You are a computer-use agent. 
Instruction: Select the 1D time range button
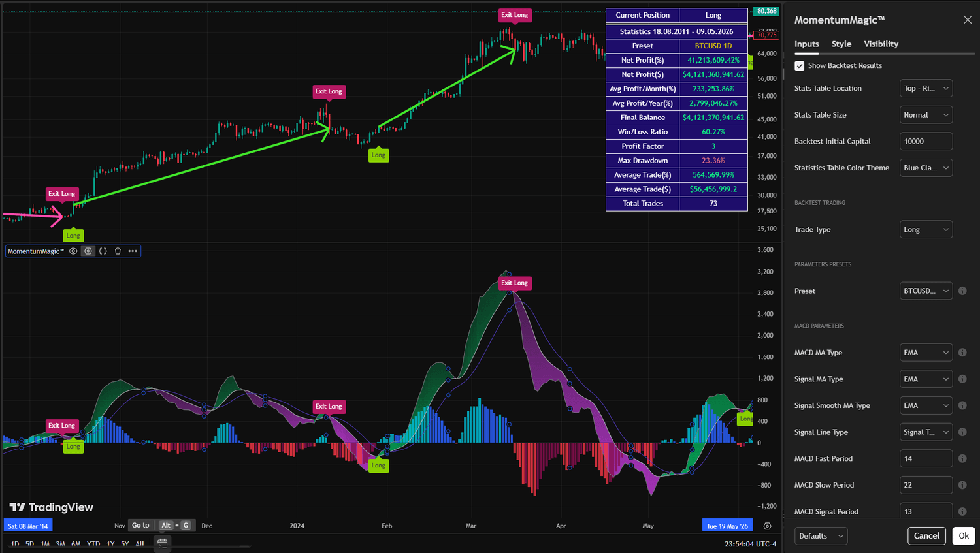coord(15,544)
